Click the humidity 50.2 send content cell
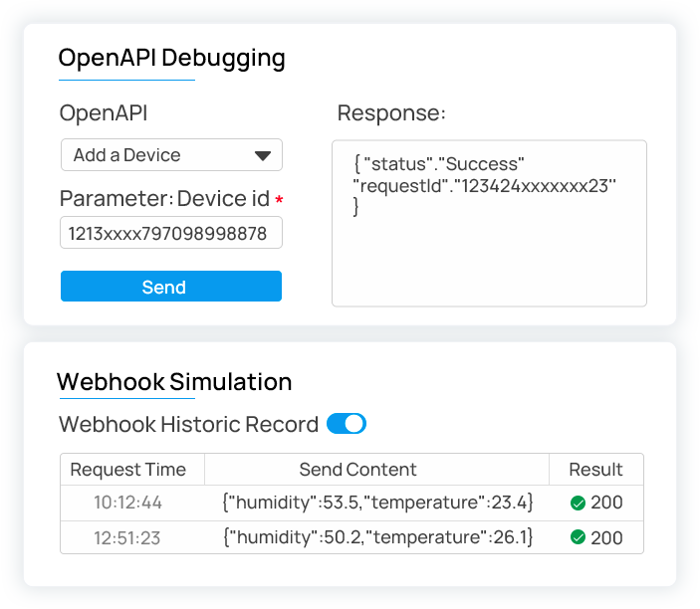Image resolution: width=700 pixels, height=609 pixels. [x=378, y=537]
